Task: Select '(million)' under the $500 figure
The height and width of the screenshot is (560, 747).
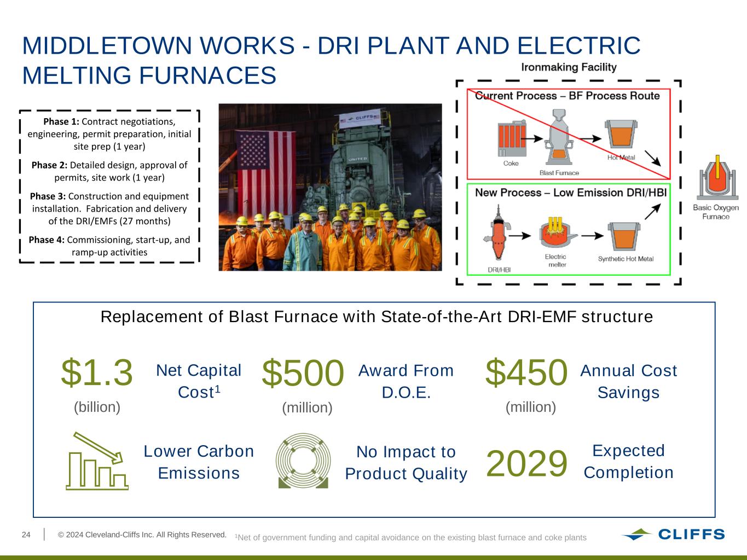Action: tap(307, 407)
